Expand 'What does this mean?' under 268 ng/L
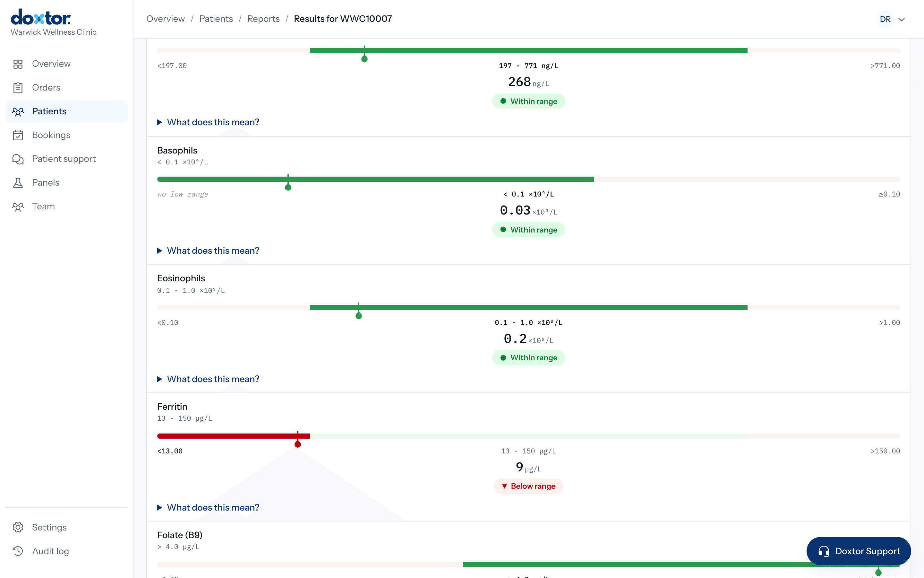This screenshot has width=924, height=578. pos(208,122)
